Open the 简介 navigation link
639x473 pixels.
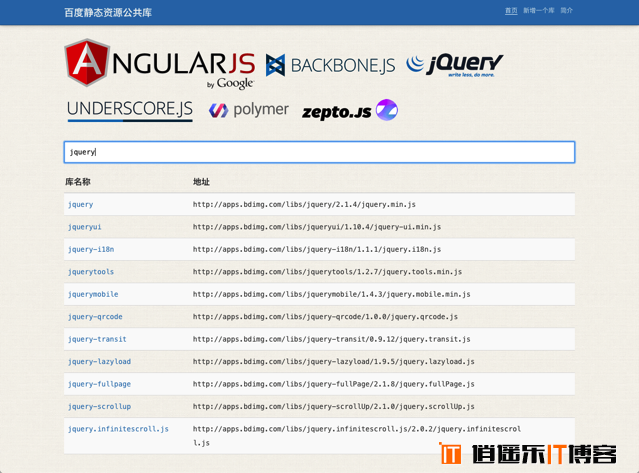click(566, 11)
